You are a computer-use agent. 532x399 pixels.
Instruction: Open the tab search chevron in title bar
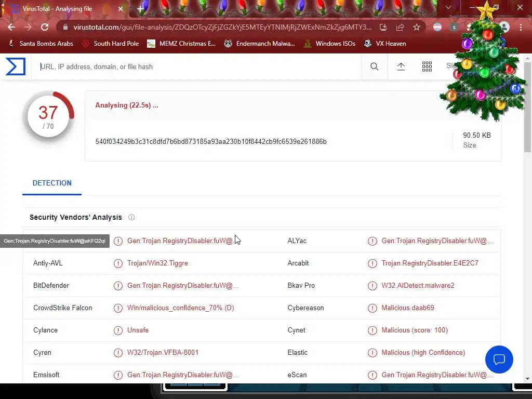pyautogui.click(x=448, y=7)
